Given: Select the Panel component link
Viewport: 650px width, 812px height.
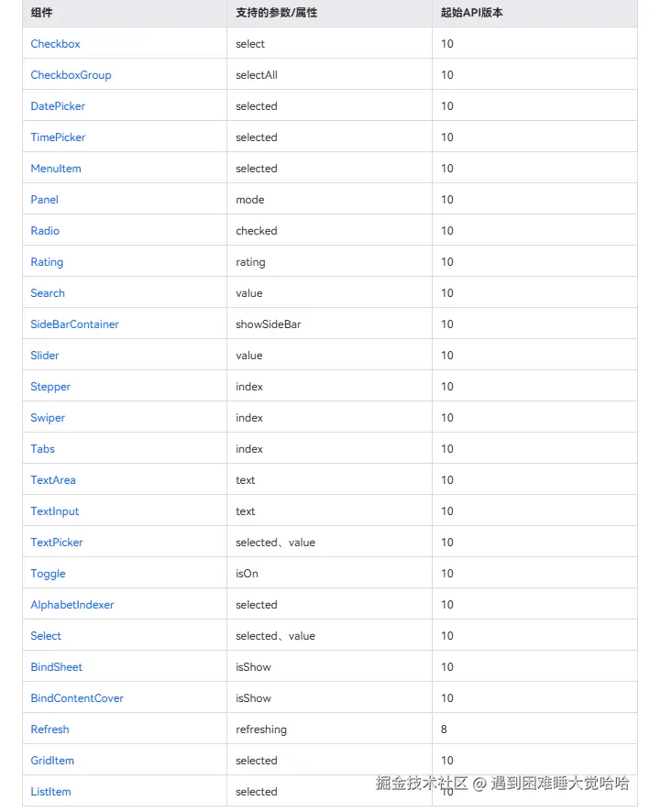Looking at the screenshot, I should (x=45, y=200).
